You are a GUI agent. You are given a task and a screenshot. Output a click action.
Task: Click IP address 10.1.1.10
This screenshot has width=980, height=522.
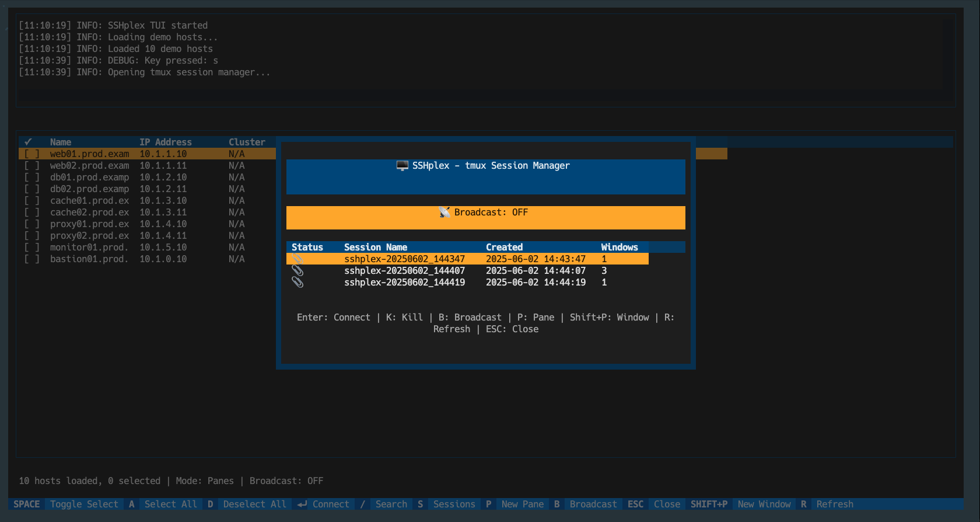click(x=163, y=154)
